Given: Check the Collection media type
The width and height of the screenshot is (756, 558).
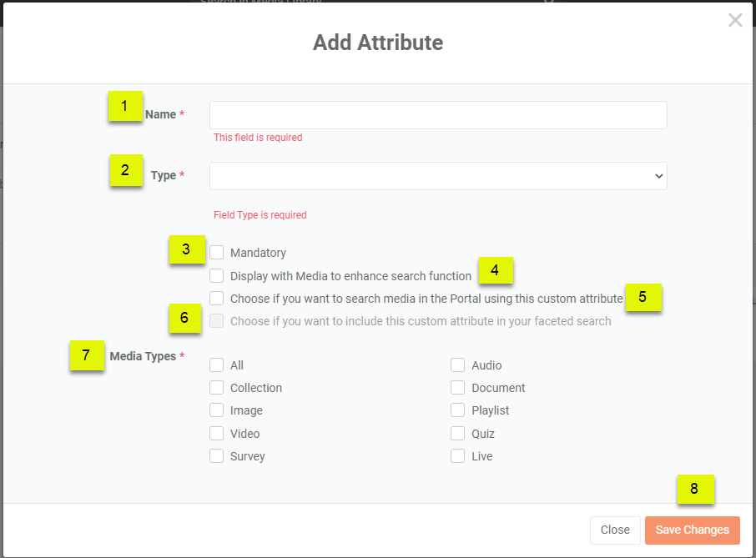Looking at the screenshot, I should click(217, 387).
